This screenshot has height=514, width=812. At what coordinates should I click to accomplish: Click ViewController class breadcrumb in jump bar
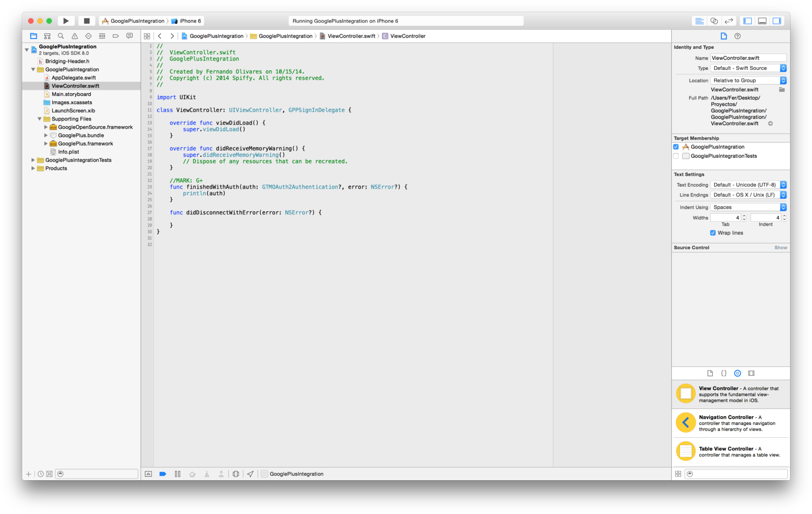coord(404,36)
